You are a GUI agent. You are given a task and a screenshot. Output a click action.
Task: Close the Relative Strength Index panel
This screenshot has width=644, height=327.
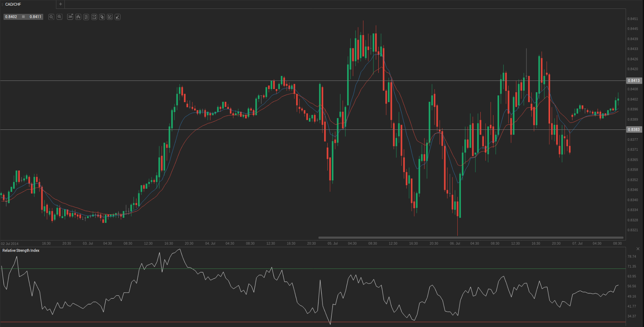click(x=638, y=249)
